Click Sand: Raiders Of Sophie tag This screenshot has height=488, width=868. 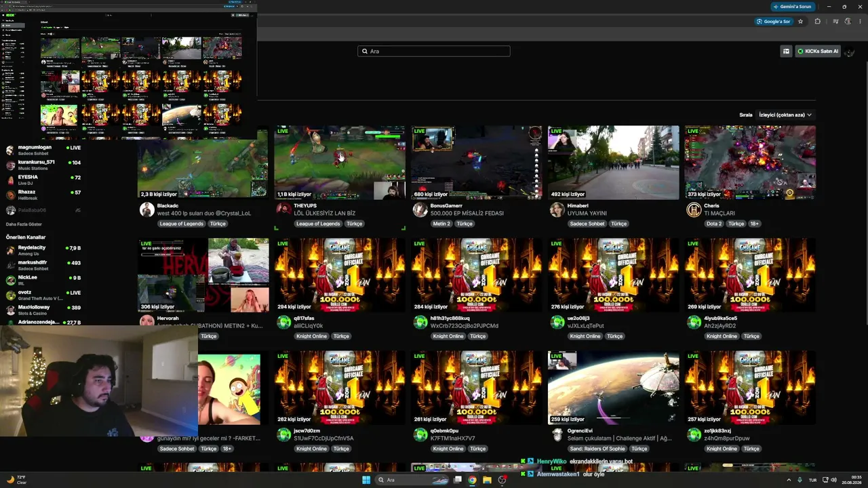(598, 449)
